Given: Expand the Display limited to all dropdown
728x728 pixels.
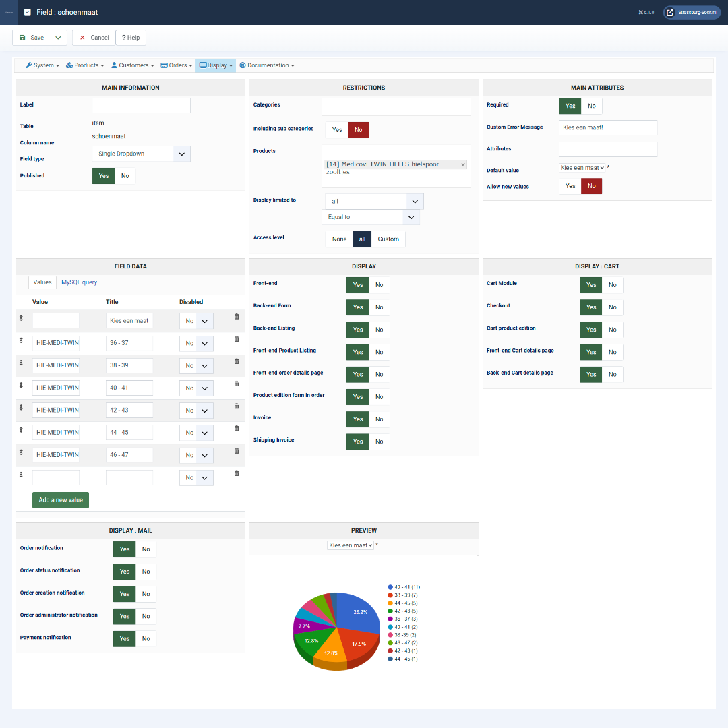Looking at the screenshot, I should 374,201.
